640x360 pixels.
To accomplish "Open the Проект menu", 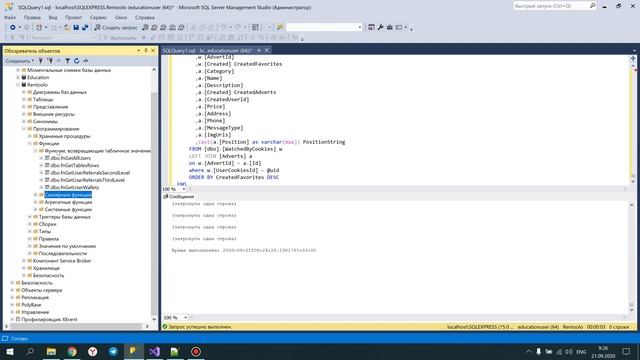I will 73,18.
